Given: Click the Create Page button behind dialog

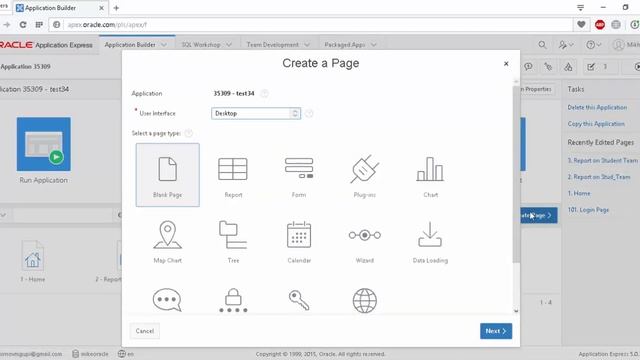Looking at the screenshot, I should (539, 215).
